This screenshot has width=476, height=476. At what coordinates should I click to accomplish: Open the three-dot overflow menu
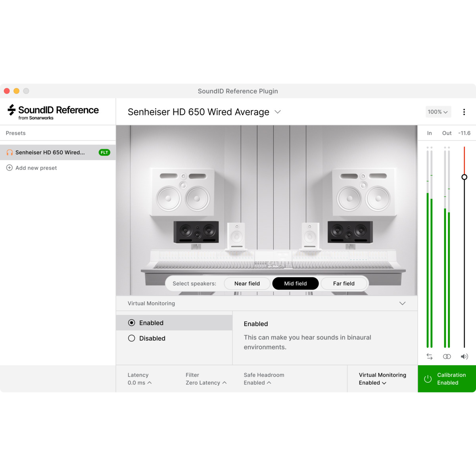pos(464,112)
